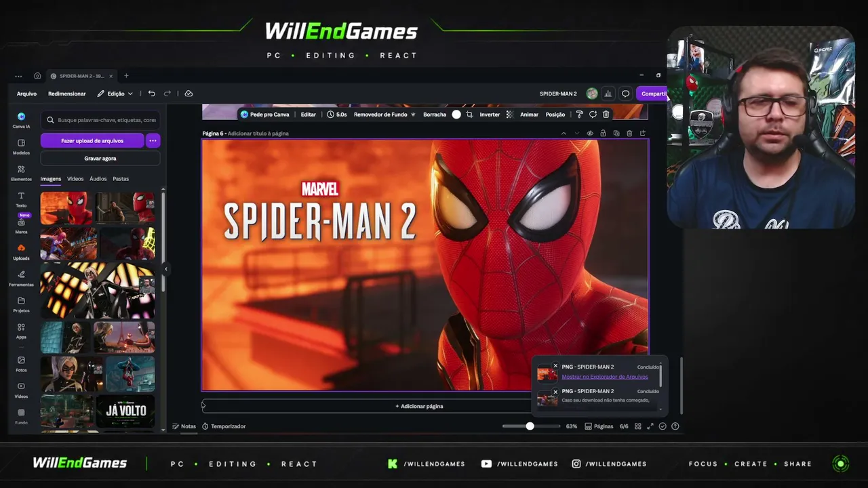This screenshot has width=868, height=488.
Task: Select the JÁ VOLTO upload thumbnail
Action: 125,411
